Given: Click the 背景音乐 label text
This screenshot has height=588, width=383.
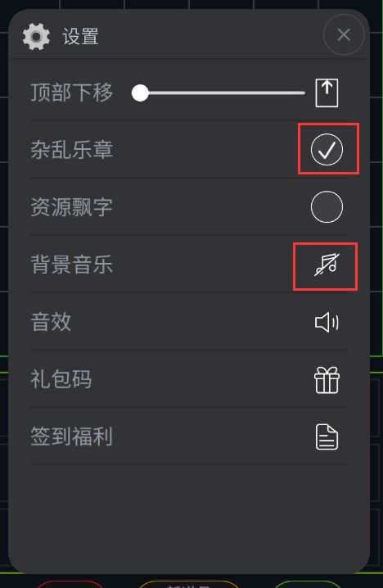Looking at the screenshot, I should tap(71, 265).
